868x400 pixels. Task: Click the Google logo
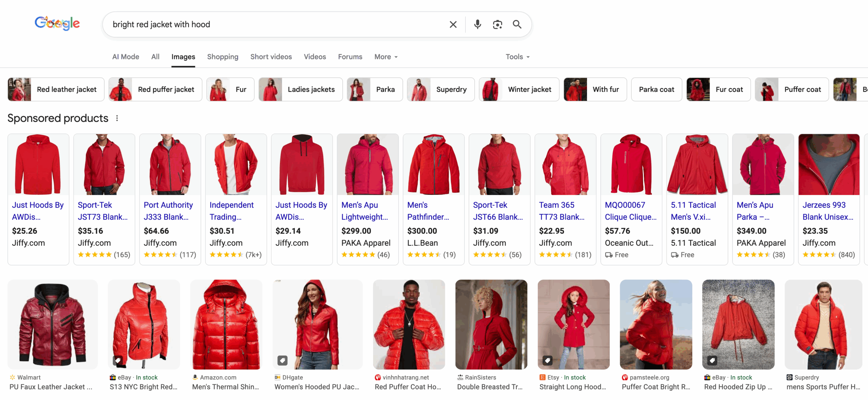57,23
